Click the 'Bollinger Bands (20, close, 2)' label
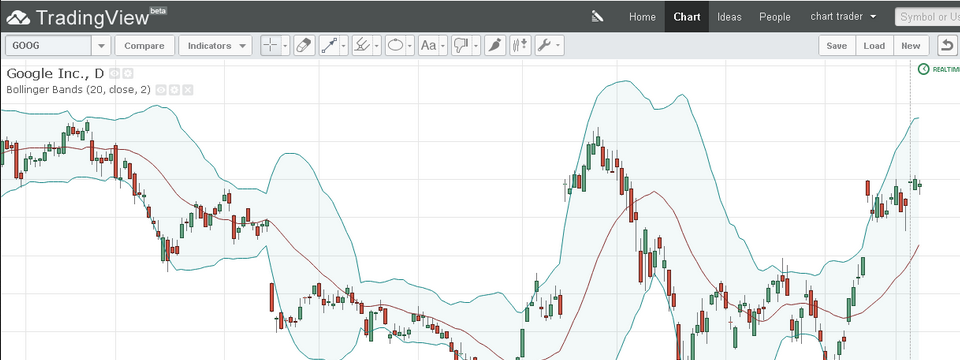Viewport: 960px width, 360px height. pos(79,90)
